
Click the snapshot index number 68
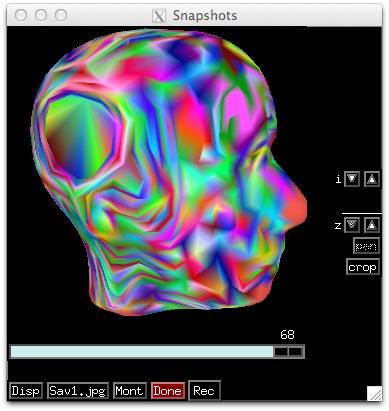click(287, 334)
